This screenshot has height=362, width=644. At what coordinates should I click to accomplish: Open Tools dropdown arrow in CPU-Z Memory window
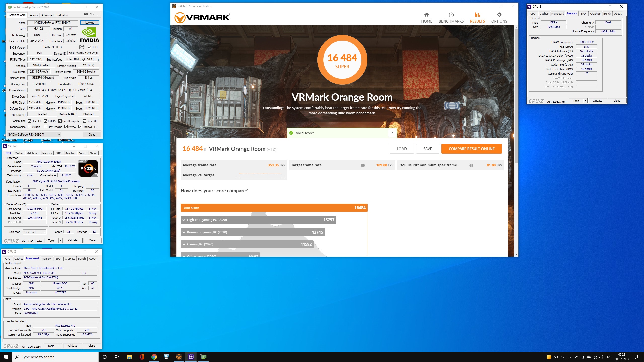pos(585,101)
